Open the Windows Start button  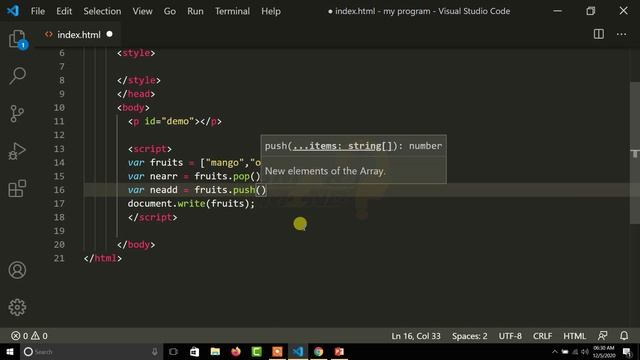point(10,351)
